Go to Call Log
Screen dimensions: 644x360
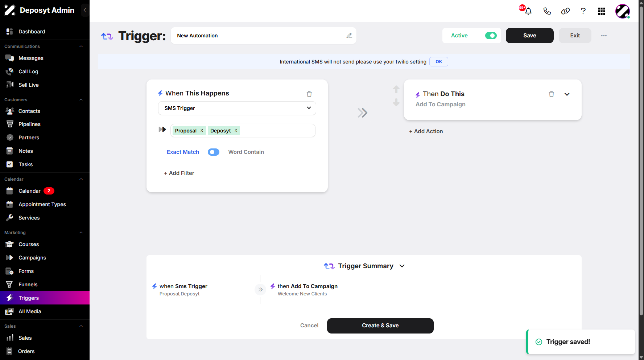45,71
